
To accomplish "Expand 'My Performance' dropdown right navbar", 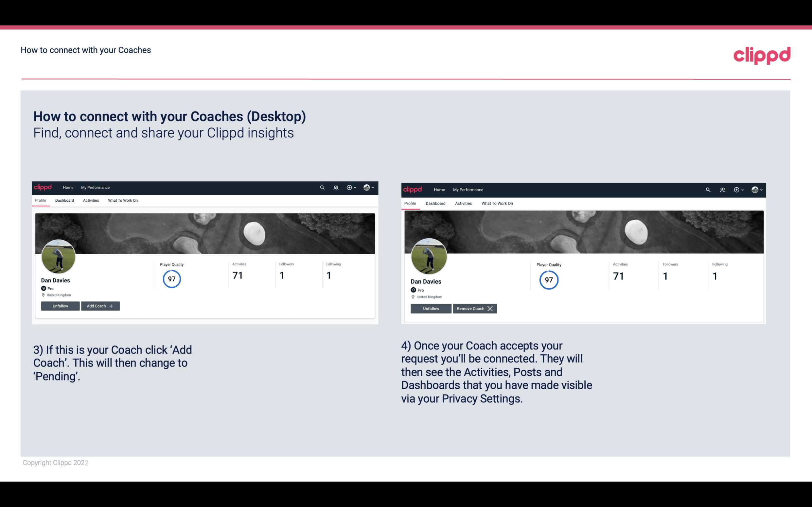I will [468, 189].
